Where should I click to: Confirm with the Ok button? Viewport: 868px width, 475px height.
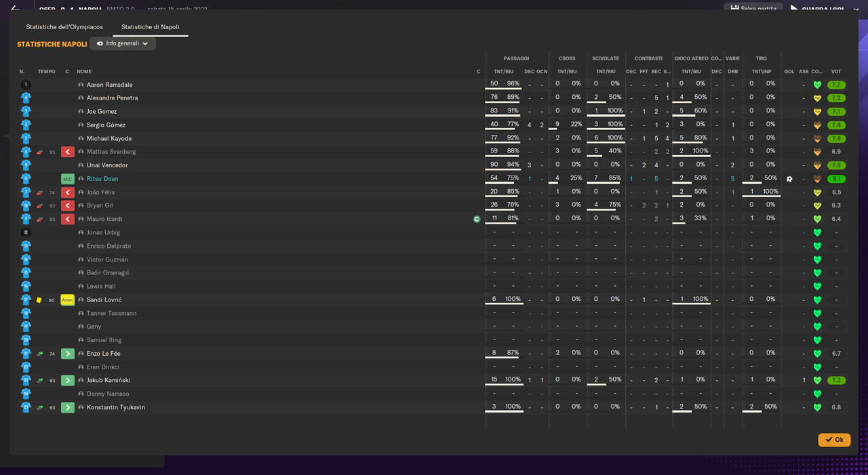[834, 440]
